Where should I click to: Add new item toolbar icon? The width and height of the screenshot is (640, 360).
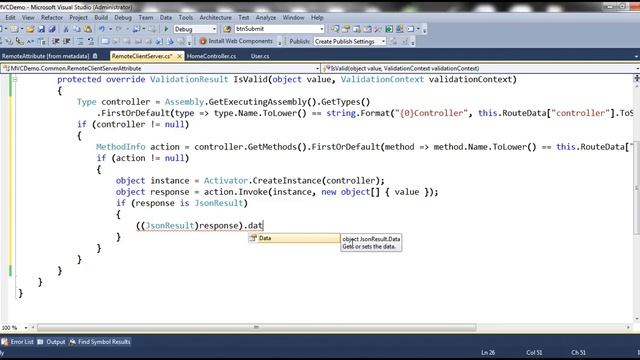(x=14, y=29)
